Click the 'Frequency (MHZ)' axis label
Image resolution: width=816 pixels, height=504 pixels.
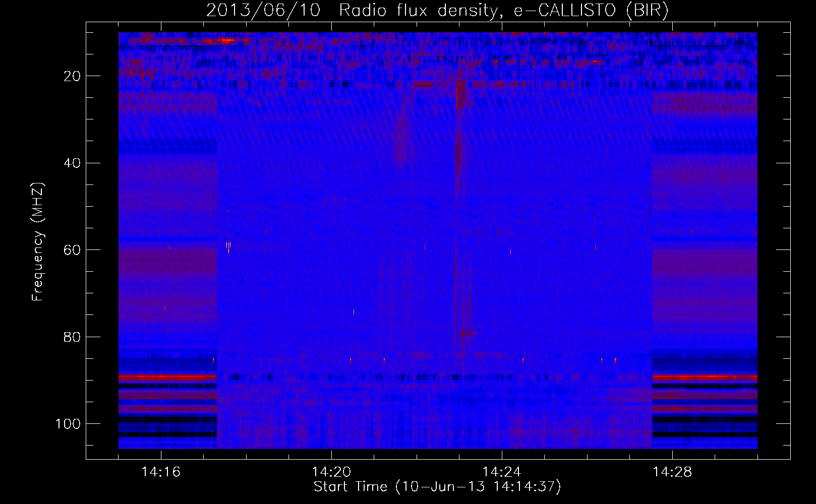tap(38, 242)
